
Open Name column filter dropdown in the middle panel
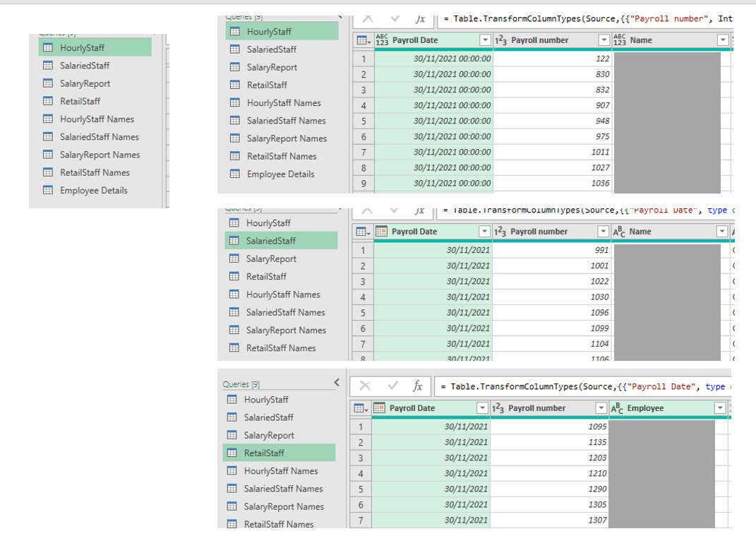pos(722,232)
